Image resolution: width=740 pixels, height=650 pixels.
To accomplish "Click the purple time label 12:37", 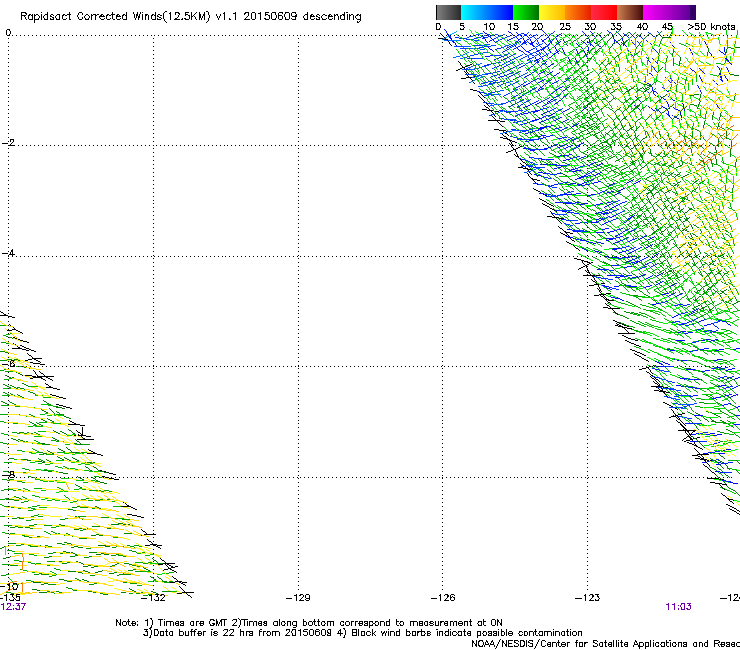I will tap(13, 607).
